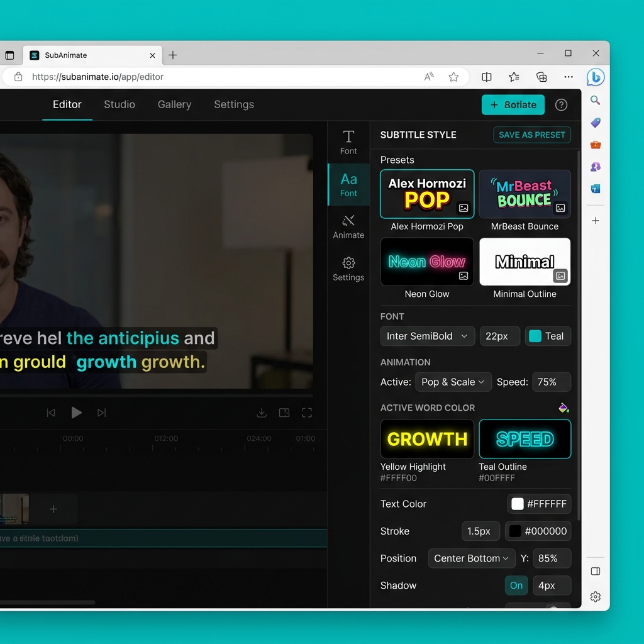Click image icon on MrBeast Bounce preset
This screenshot has height=644, width=644.
coord(560,208)
